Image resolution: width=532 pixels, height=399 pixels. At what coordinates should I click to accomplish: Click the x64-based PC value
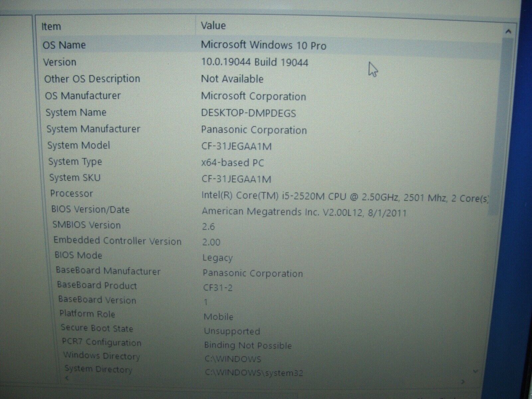pos(233,163)
